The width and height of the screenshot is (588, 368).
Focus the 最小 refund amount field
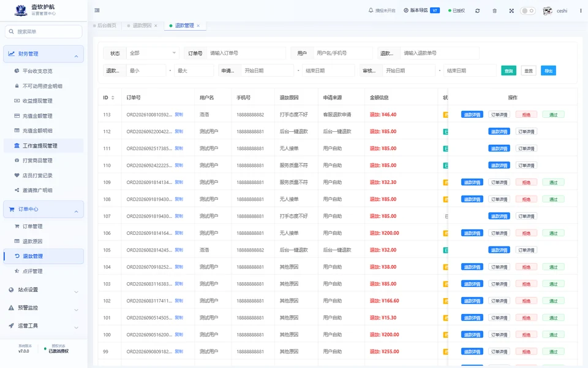click(x=146, y=71)
